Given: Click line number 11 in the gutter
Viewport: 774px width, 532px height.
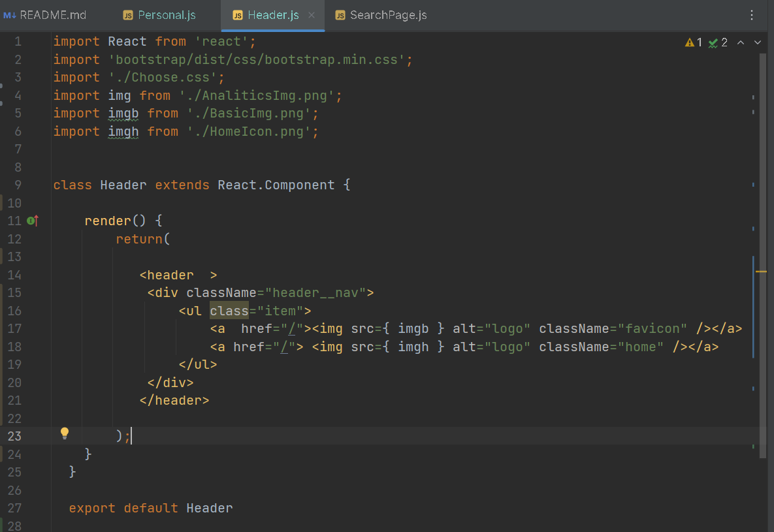Looking at the screenshot, I should pos(14,221).
